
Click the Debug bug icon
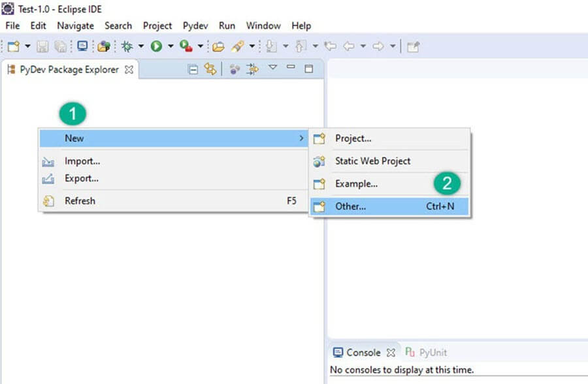coord(127,46)
